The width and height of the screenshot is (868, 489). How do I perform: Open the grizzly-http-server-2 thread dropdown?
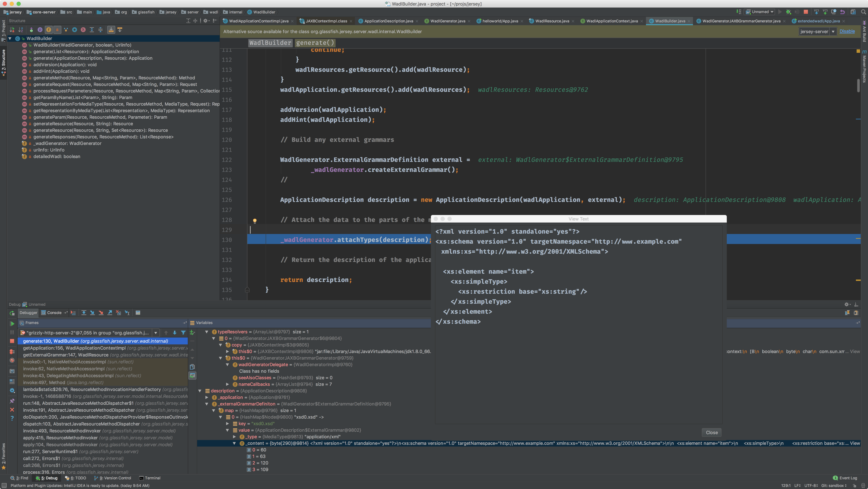click(156, 333)
